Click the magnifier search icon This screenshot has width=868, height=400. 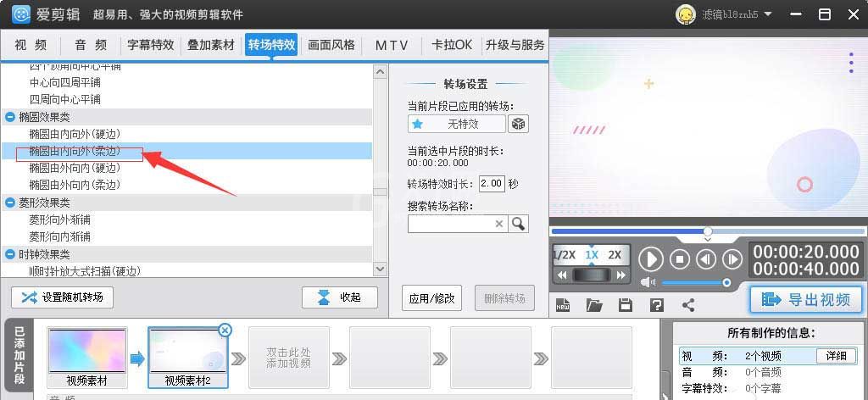tap(518, 224)
